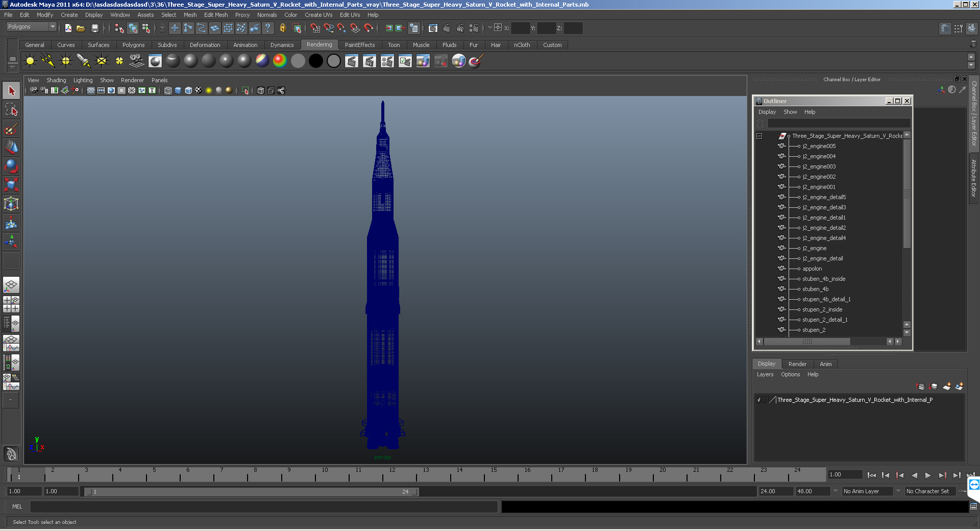Click the Render current frame clapperboard icon
The width and height of the screenshot is (980, 531).
pos(352,61)
